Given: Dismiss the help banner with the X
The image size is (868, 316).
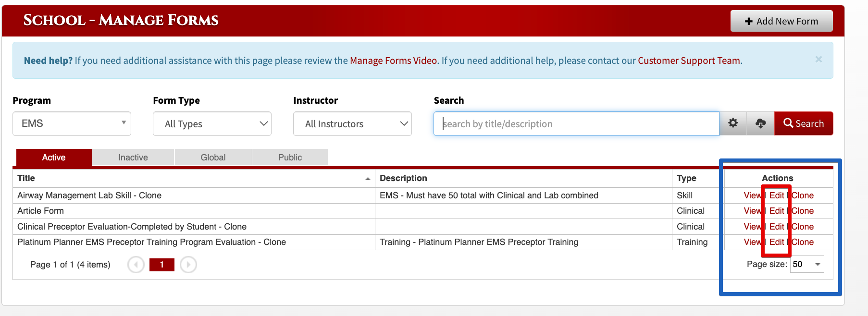Looking at the screenshot, I should click(818, 60).
